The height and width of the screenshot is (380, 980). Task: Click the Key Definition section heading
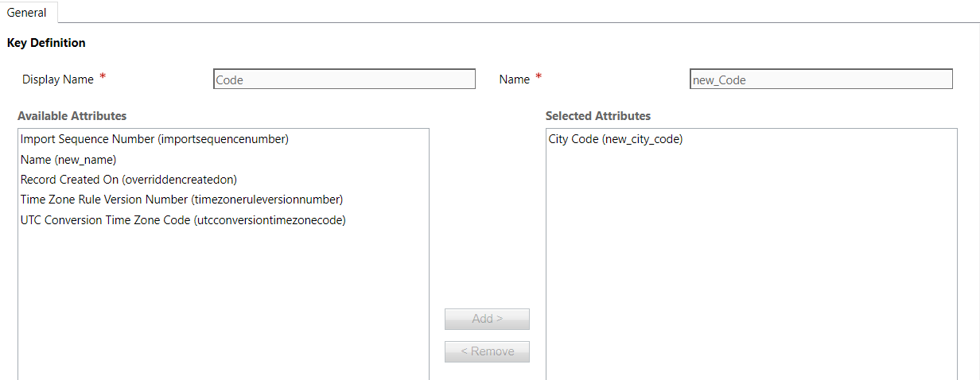click(x=46, y=43)
